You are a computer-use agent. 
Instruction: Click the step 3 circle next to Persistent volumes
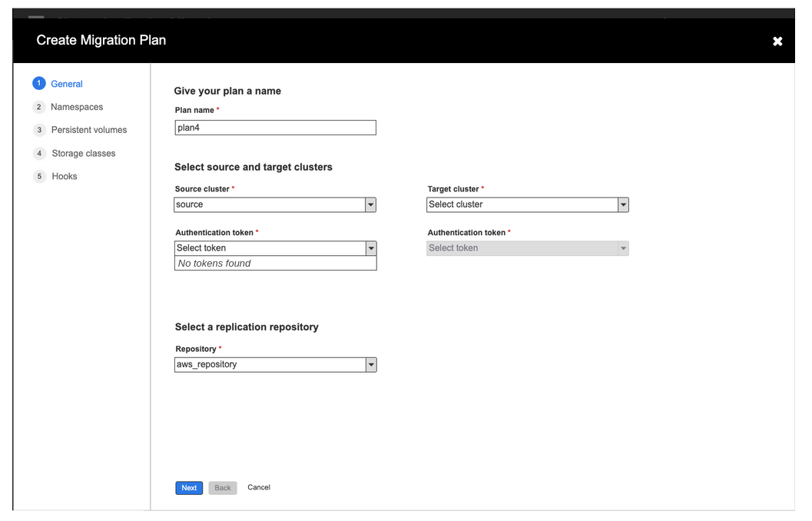point(38,130)
